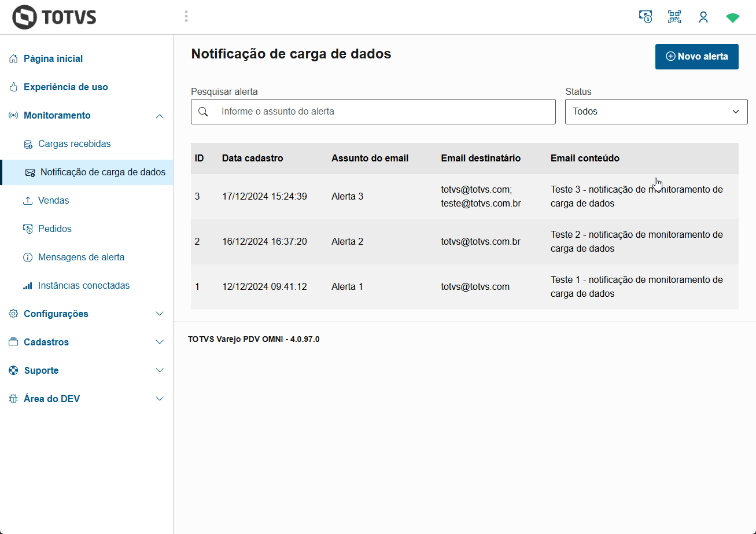Click the magnifying glass in the search field
This screenshot has width=756, height=534.
point(204,111)
